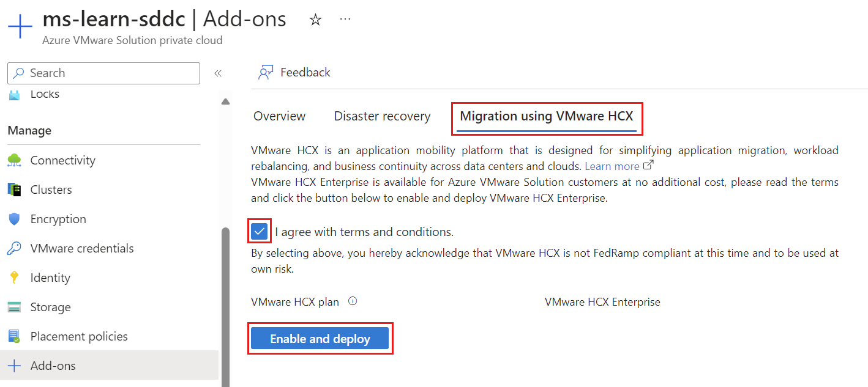
Task: Show info tooltip for VMware HCX plan
Action: click(x=353, y=300)
